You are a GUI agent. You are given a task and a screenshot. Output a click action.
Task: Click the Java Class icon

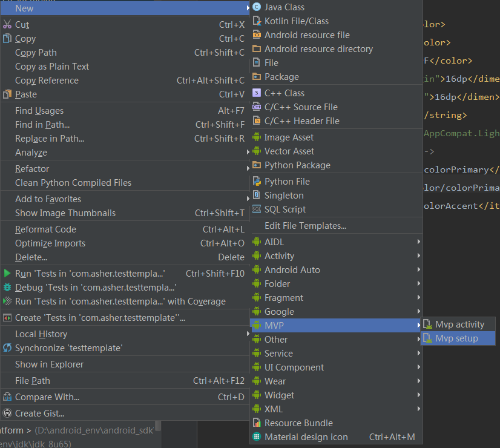pyautogui.click(x=257, y=7)
